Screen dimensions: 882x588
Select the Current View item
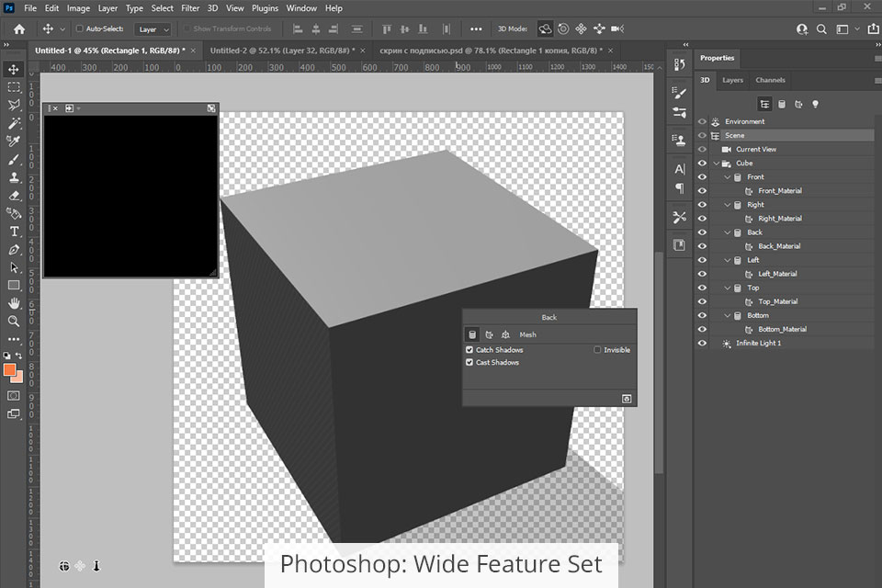756,149
